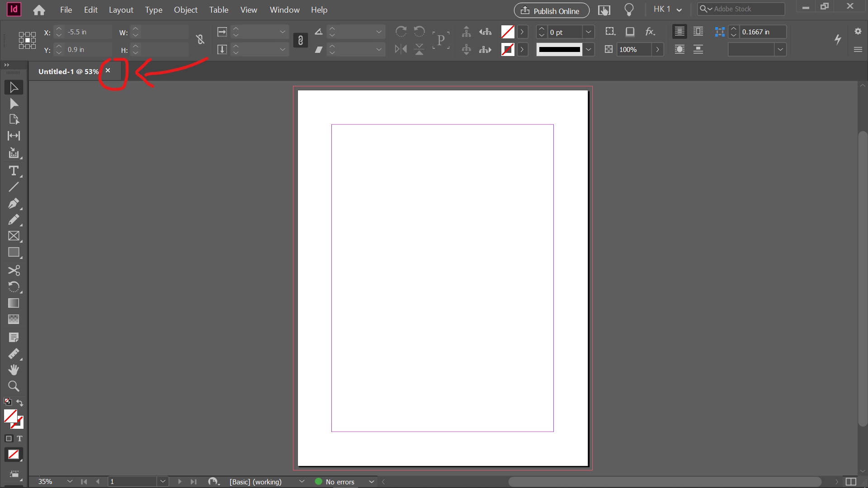
Task: Select the Zoom tool
Action: tap(14, 386)
